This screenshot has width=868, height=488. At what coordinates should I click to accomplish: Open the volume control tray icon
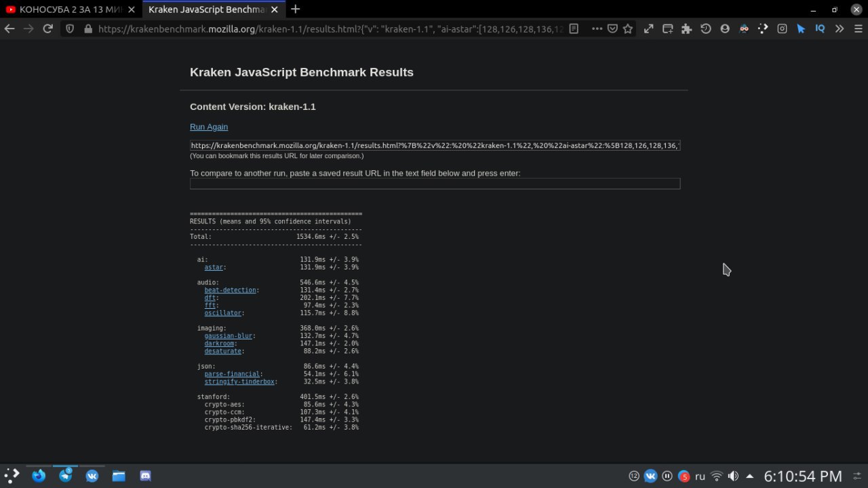pyautogui.click(x=733, y=476)
